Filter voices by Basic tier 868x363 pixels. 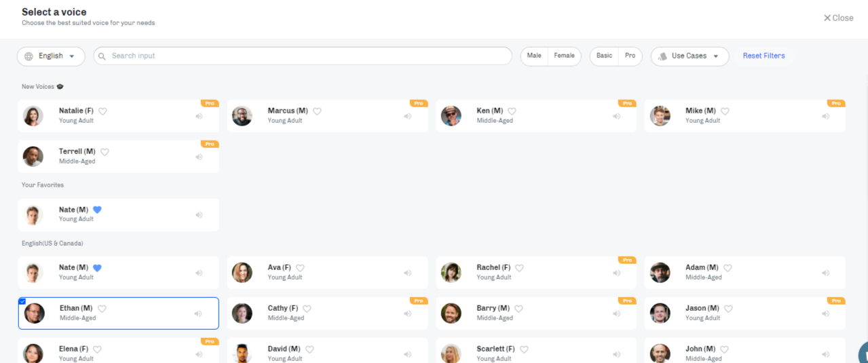[604, 56]
